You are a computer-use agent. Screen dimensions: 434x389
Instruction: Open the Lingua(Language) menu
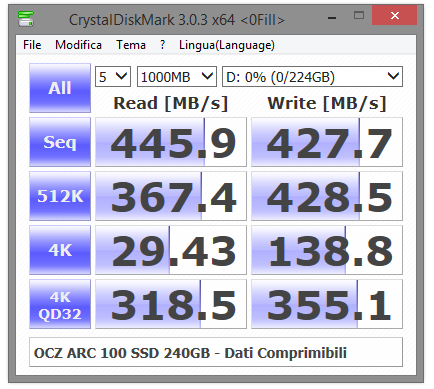tap(227, 45)
